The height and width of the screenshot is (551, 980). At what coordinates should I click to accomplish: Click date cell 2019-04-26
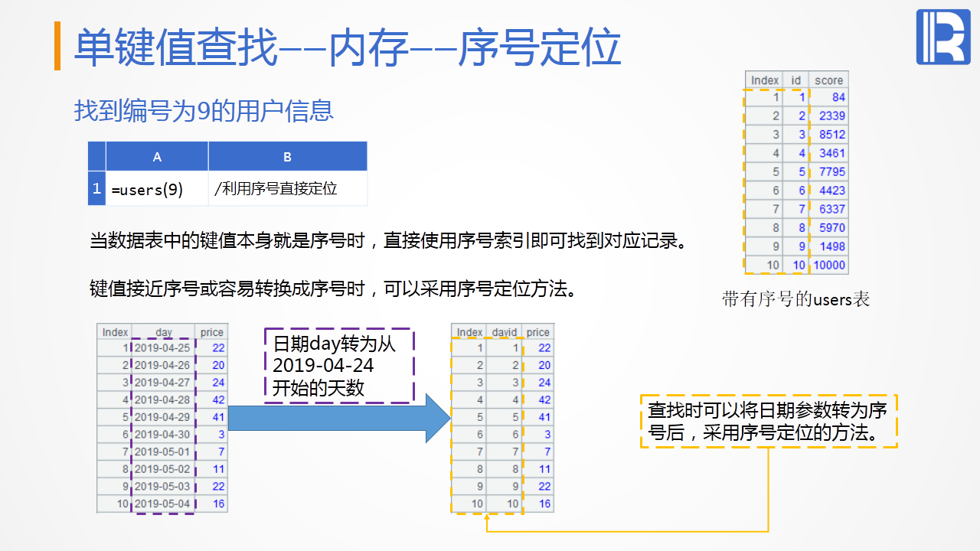163,365
